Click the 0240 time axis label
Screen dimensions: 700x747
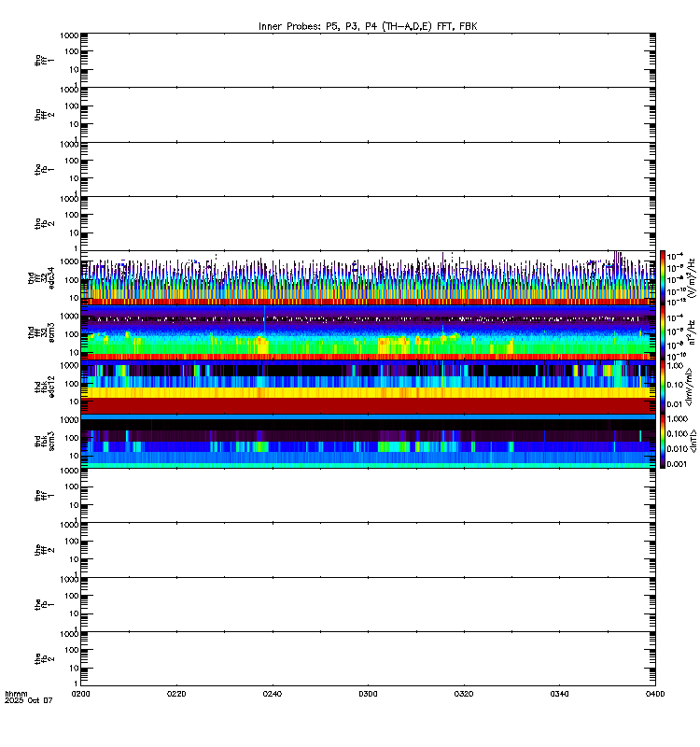point(273,694)
